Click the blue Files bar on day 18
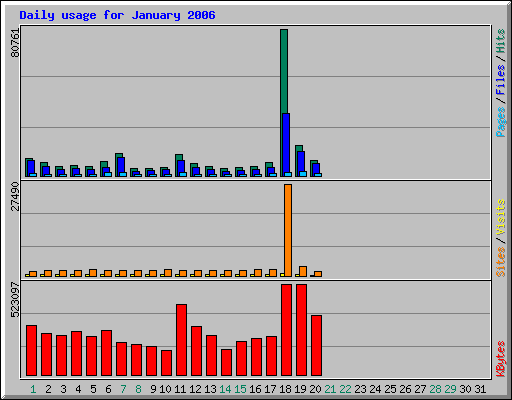The width and height of the screenshot is (512, 400). (286, 143)
